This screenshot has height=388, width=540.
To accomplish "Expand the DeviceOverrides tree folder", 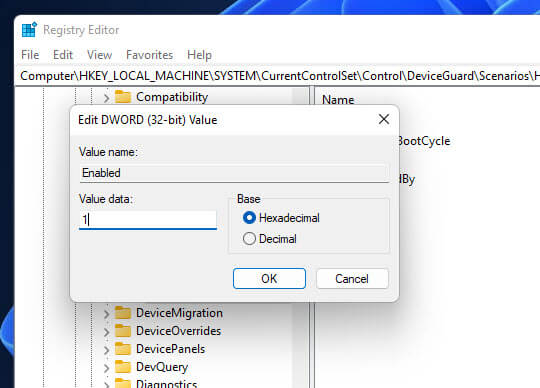I will click(106, 332).
